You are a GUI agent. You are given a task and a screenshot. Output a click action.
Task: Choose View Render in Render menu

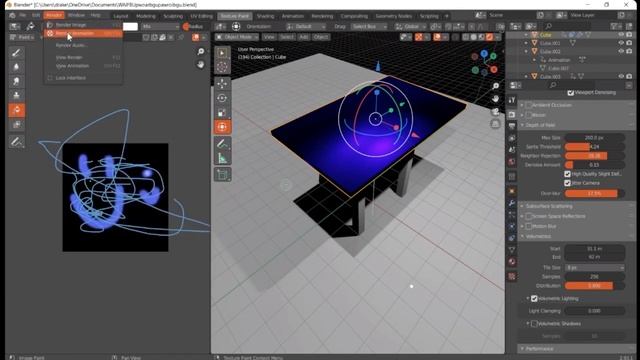tap(83, 58)
